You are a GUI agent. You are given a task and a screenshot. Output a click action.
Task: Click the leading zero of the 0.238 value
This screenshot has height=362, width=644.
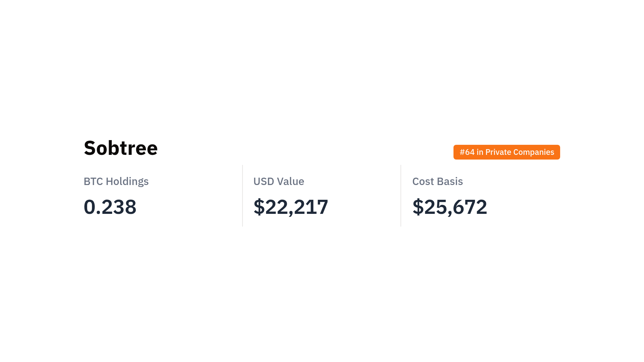(89, 207)
